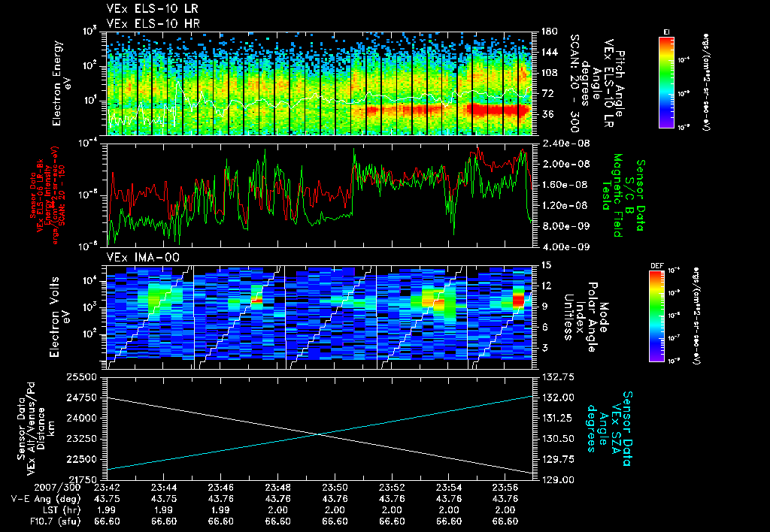Click the 23:50 time axis label
The height and width of the screenshot is (532, 770).
(335, 488)
